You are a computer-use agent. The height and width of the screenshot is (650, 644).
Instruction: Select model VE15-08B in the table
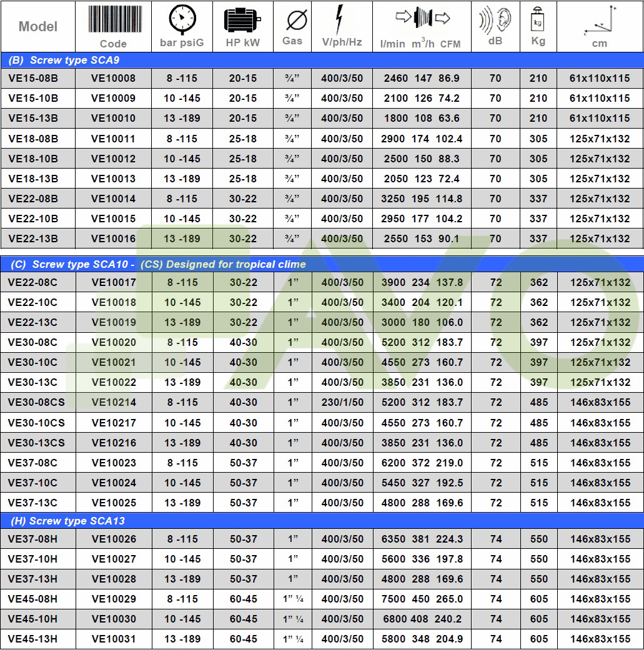pyautogui.click(x=33, y=78)
